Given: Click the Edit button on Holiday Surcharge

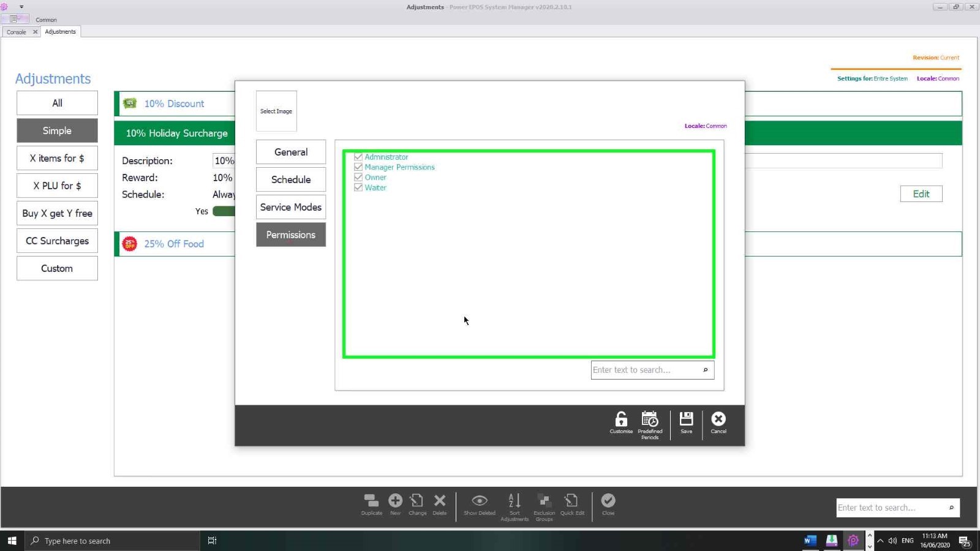Looking at the screenshot, I should [x=921, y=193].
